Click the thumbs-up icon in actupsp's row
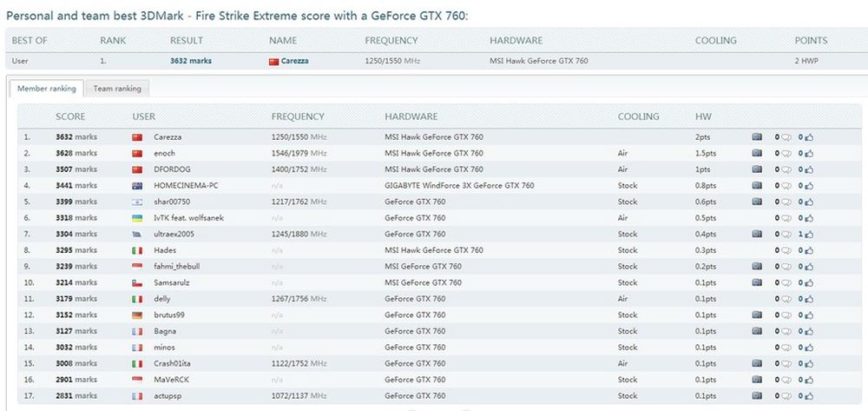 click(809, 396)
